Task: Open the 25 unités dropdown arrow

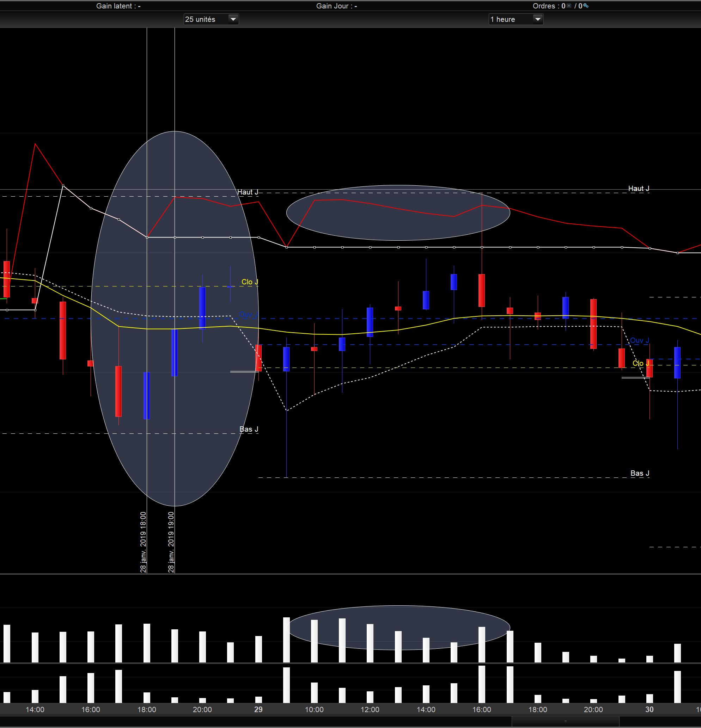Action: coord(233,19)
